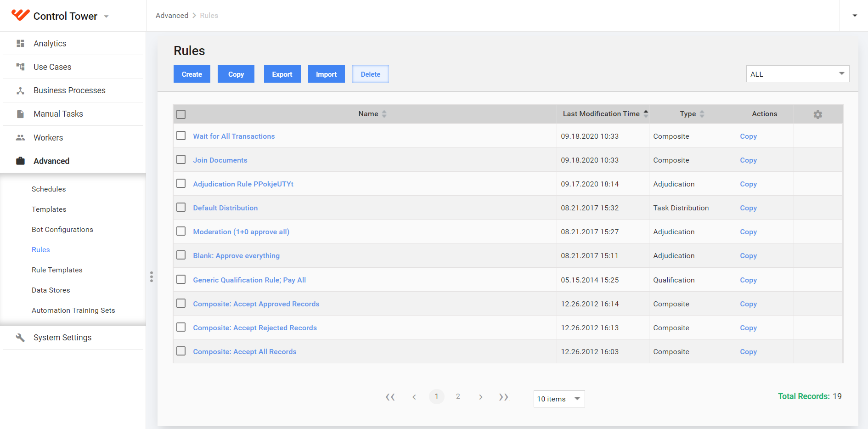
Task: Expand the Control Tower app switcher arrow
Action: click(x=107, y=17)
